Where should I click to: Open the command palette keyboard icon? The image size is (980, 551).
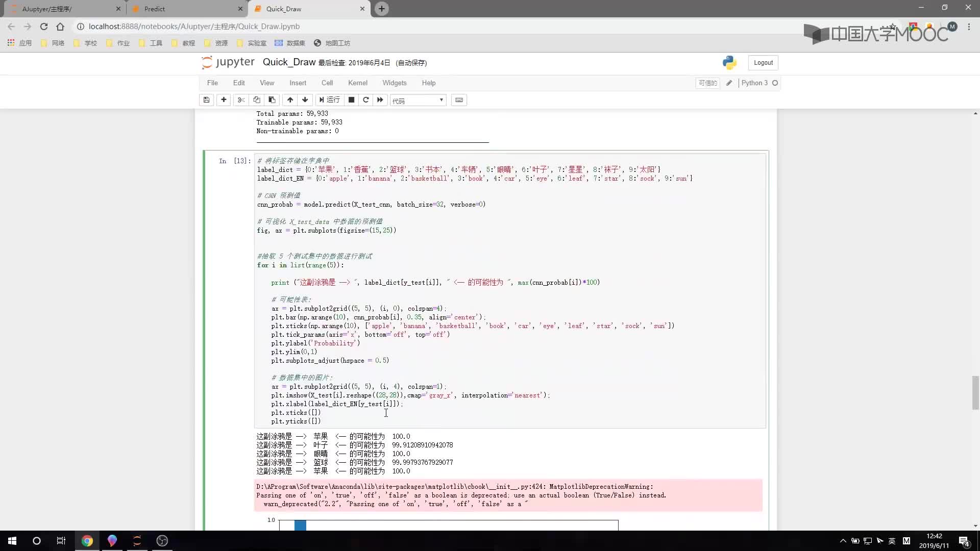click(x=459, y=100)
